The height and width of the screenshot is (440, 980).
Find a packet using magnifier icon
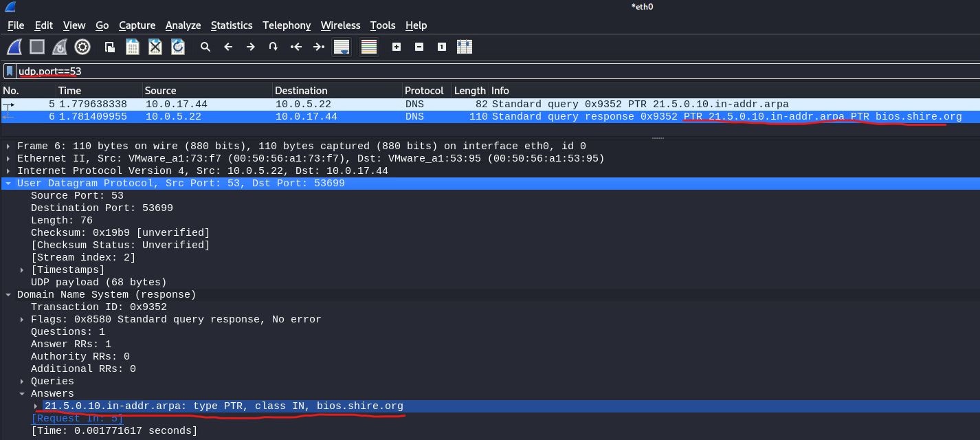[x=205, y=47]
